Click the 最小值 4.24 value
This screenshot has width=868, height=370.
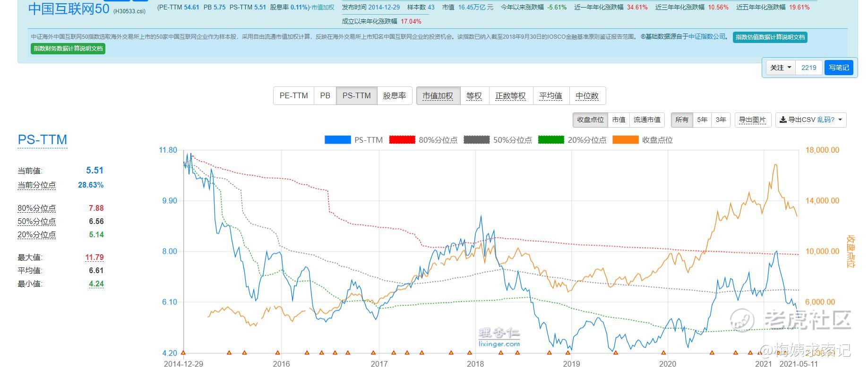pos(96,284)
